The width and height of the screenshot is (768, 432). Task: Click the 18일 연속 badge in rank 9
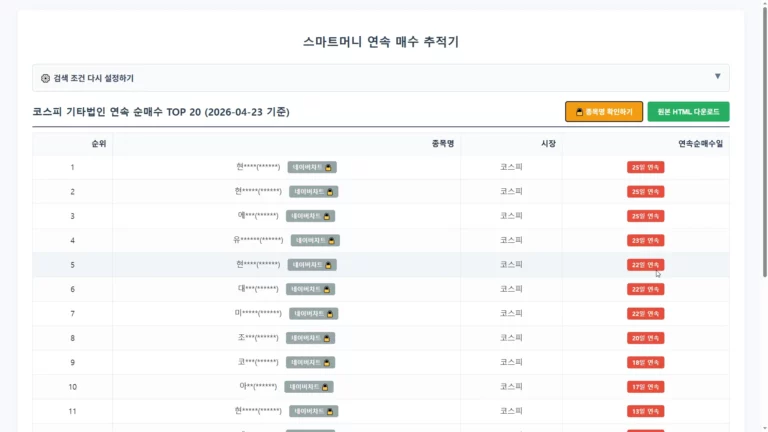pos(646,362)
